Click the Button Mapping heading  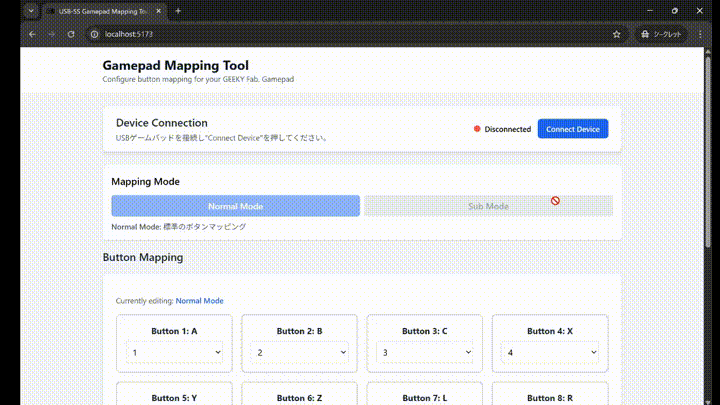[143, 257]
